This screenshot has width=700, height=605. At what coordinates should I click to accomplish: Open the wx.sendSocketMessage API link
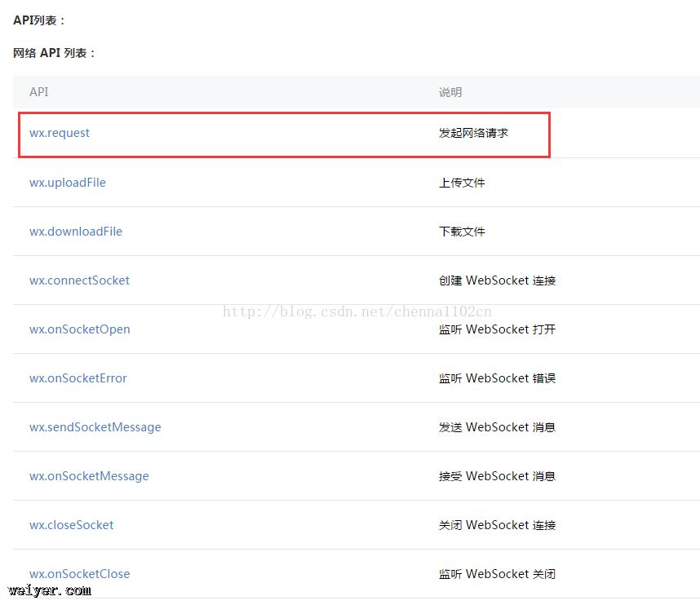pyautogui.click(x=95, y=427)
